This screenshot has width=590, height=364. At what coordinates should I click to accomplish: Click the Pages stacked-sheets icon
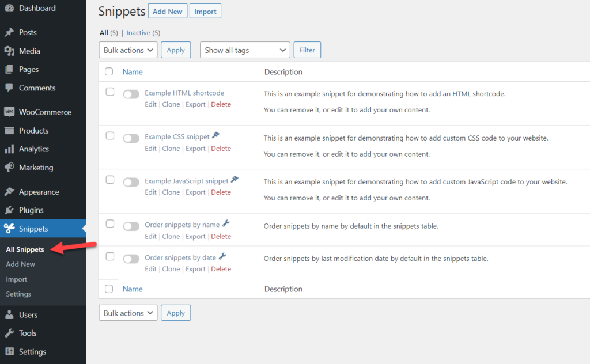point(9,69)
